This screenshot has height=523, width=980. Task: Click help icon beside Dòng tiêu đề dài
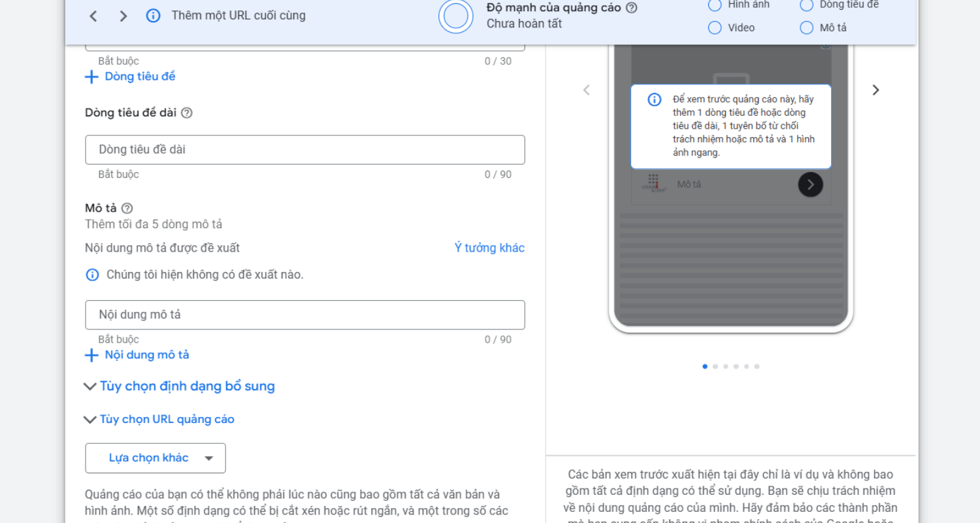pyautogui.click(x=187, y=113)
